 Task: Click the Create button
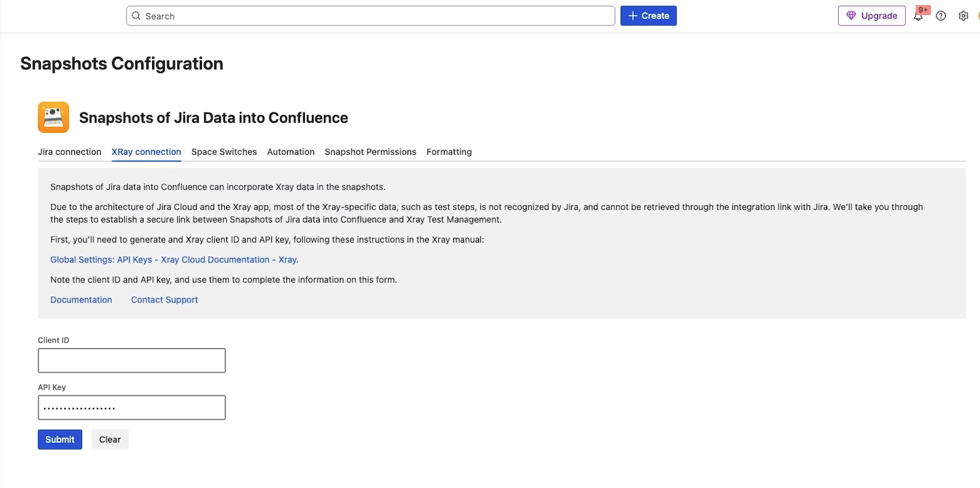648,16
